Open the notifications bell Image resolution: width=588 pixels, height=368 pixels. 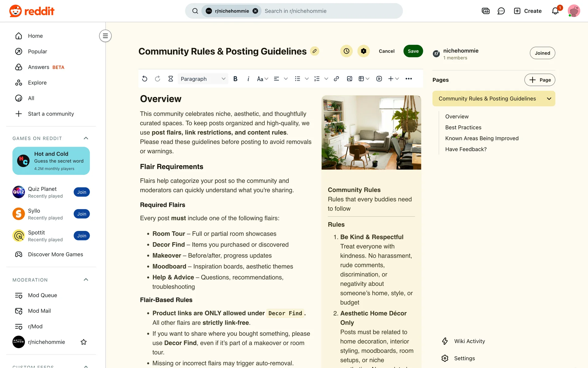click(x=555, y=11)
